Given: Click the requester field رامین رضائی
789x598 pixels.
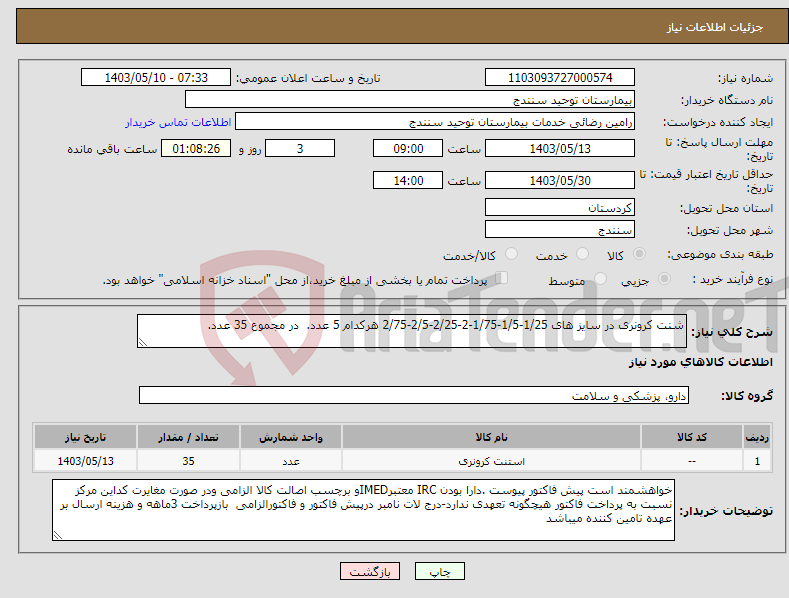Looking at the screenshot, I should point(435,122).
